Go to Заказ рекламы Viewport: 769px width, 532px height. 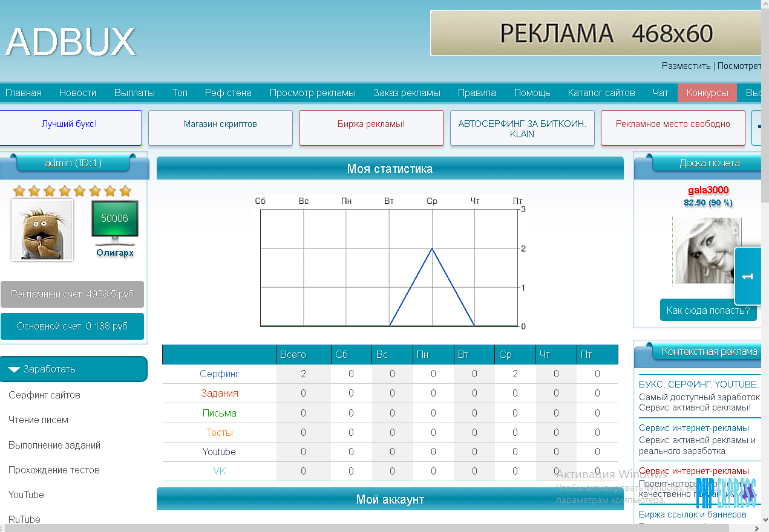tap(407, 92)
